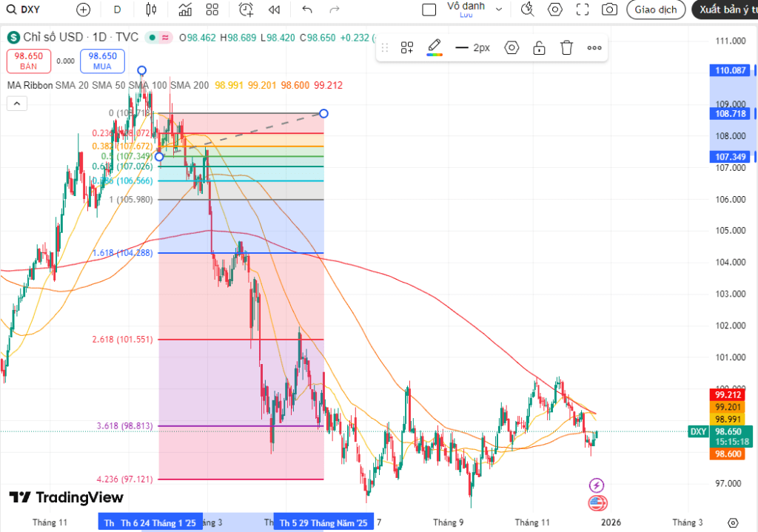Expand the Vô danh layout dropdown arrow
The width and height of the screenshot is (758, 532).
coord(499,10)
